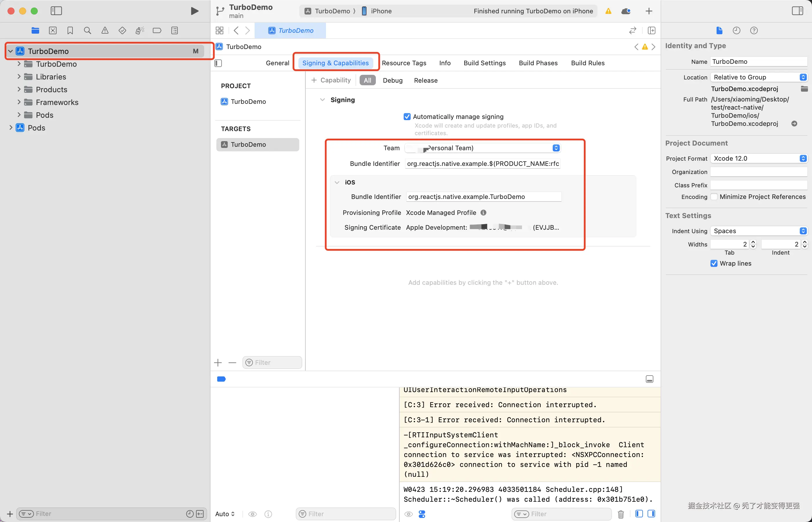Screen dimensions: 812x522
Task: Open the Find navigator magnifier icon
Action: click(x=88, y=30)
